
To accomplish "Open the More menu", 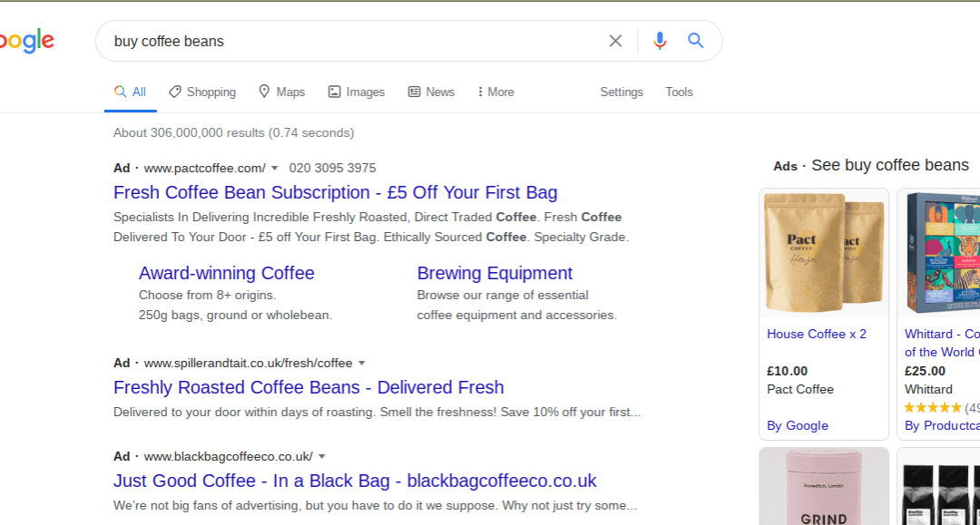I will [495, 92].
